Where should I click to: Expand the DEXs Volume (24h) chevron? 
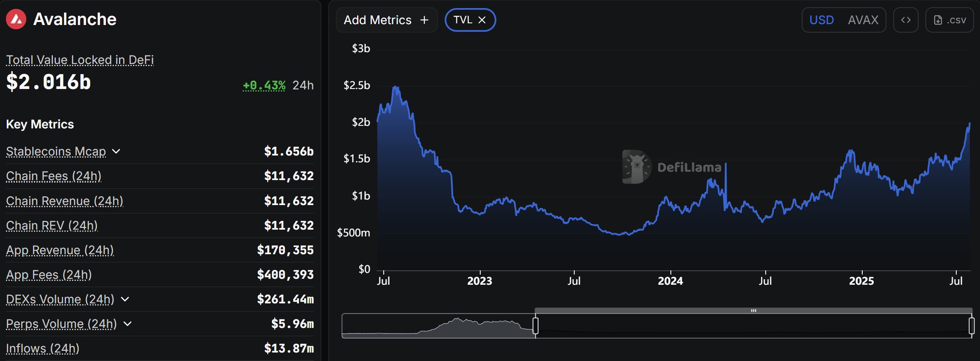point(125,299)
